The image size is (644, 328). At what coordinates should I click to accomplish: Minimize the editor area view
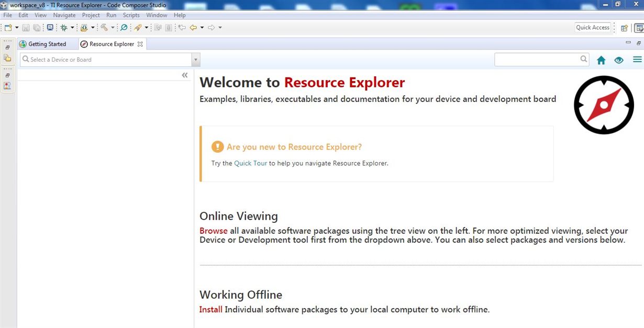pyautogui.click(x=628, y=43)
